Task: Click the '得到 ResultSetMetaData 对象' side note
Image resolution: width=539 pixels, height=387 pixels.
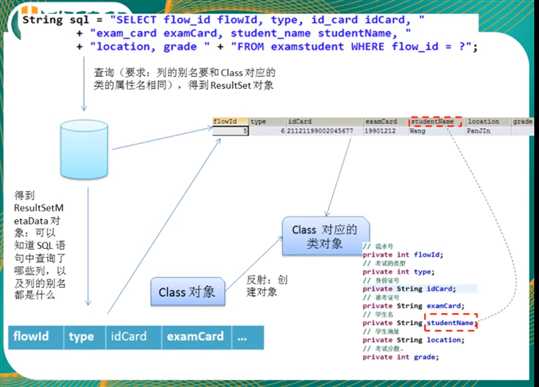Action: [40, 245]
